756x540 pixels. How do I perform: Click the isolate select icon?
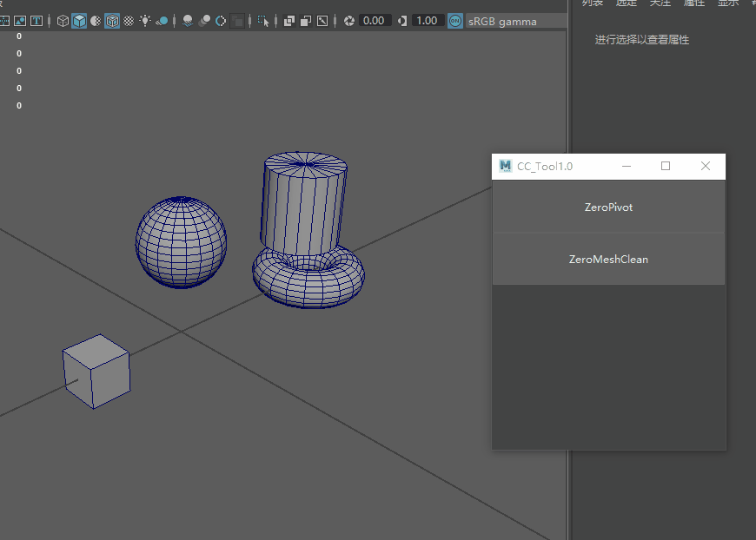click(265, 21)
